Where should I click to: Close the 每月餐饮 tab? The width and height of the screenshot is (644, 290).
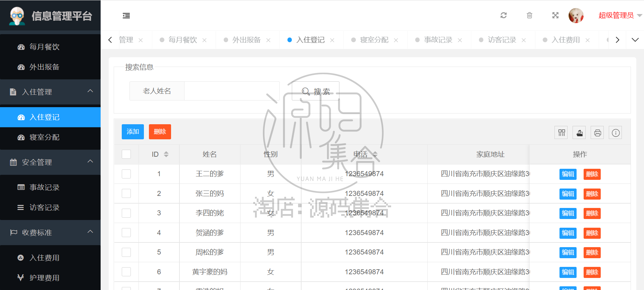click(204, 40)
